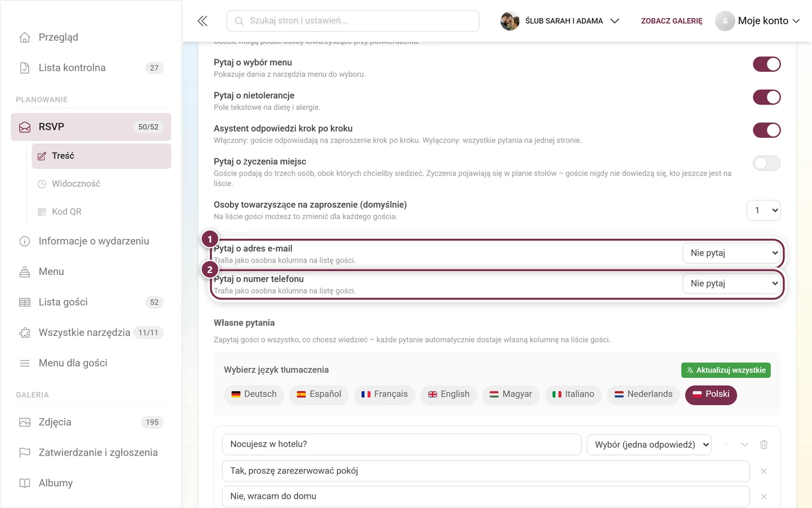Image resolution: width=812 pixels, height=508 pixels.
Task: Toggle 'Pytaj o wybór menu' switch
Action: click(x=767, y=64)
